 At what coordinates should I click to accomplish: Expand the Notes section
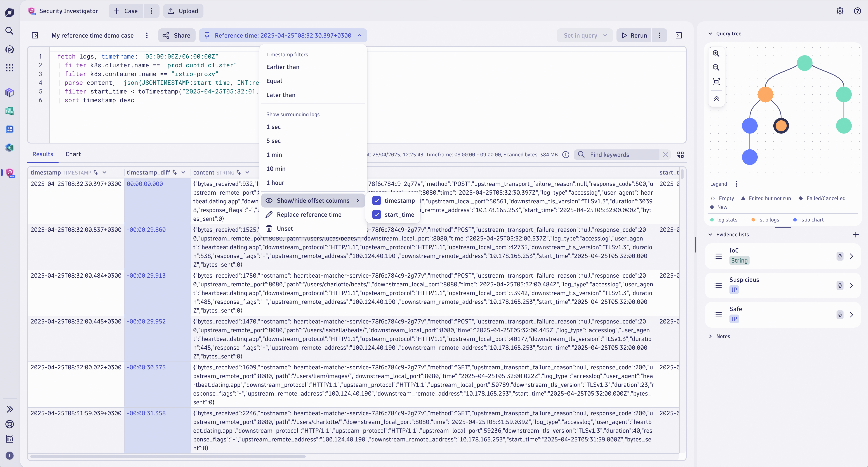[x=723, y=336]
